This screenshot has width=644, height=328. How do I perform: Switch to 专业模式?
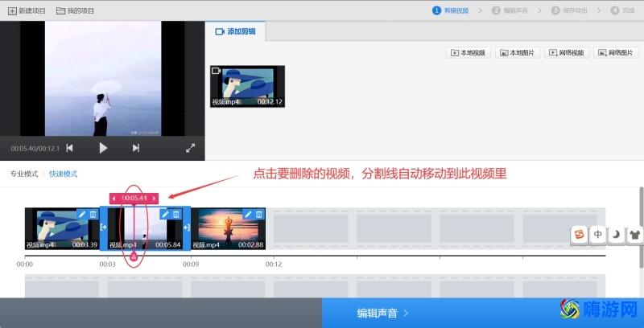(24, 174)
